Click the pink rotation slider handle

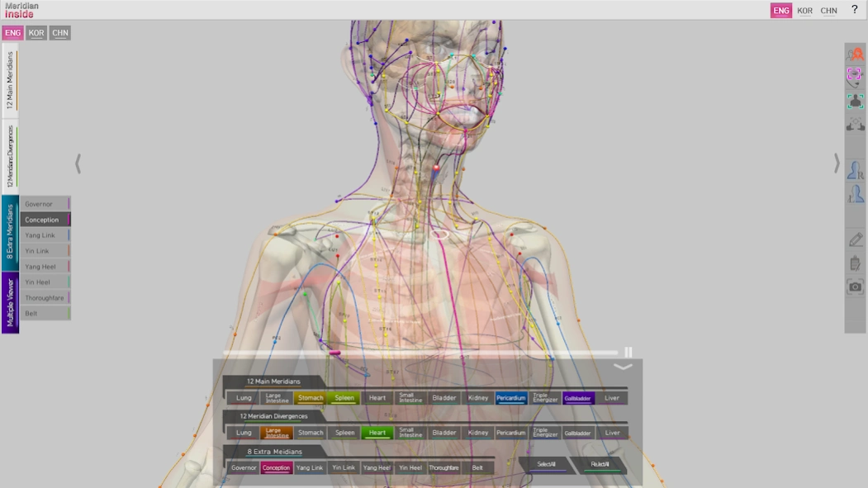coord(334,353)
